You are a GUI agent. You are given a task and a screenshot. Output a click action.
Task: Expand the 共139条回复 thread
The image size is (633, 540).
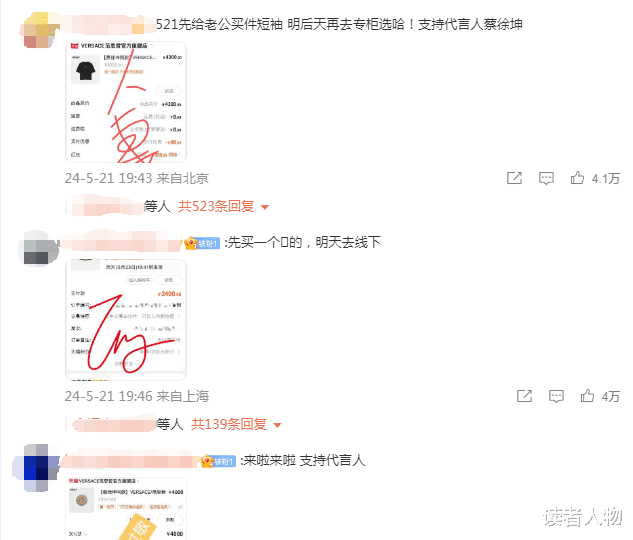coord(228,424)
